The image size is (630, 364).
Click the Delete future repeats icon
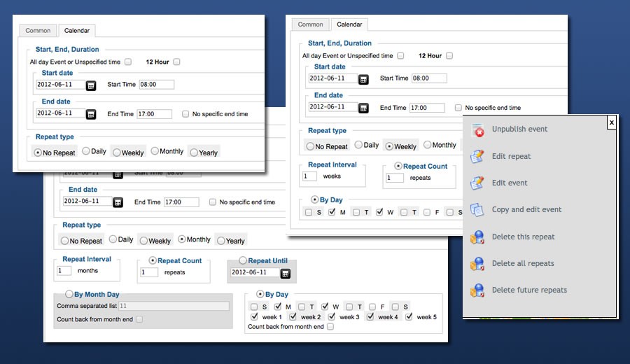point(478,290)
